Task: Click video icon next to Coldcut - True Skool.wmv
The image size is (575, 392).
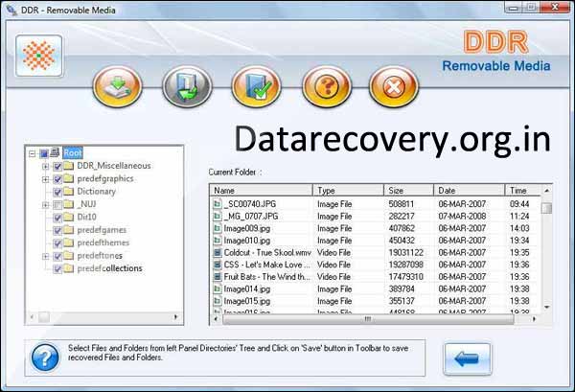Action: (218, 252)
